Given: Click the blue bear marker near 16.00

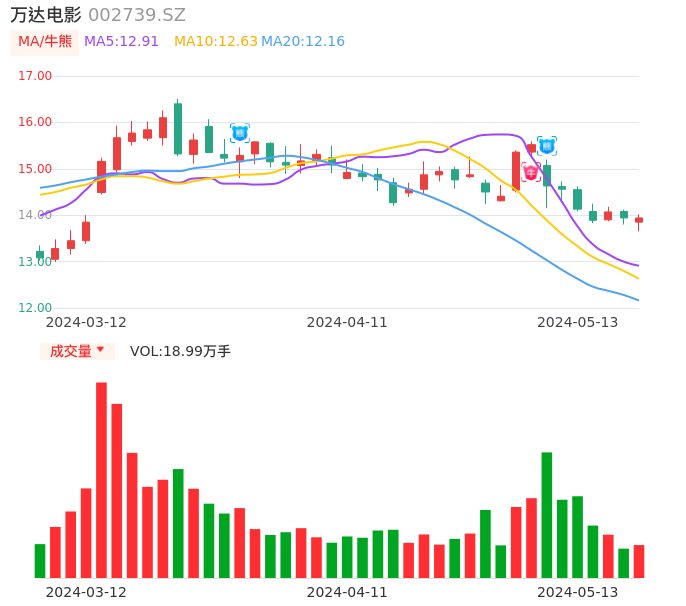Looking at the screenshot, I should tap(240, 133).
